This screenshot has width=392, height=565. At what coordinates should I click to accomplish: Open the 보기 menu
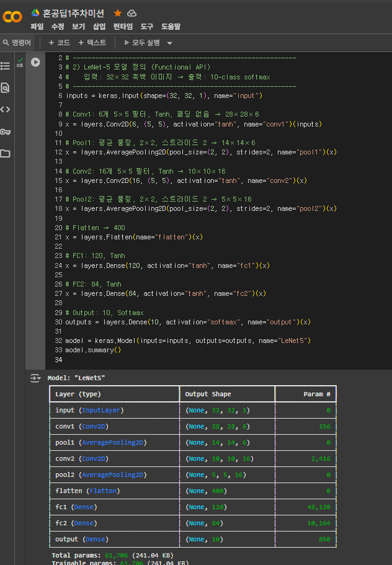tap(78, 27)
